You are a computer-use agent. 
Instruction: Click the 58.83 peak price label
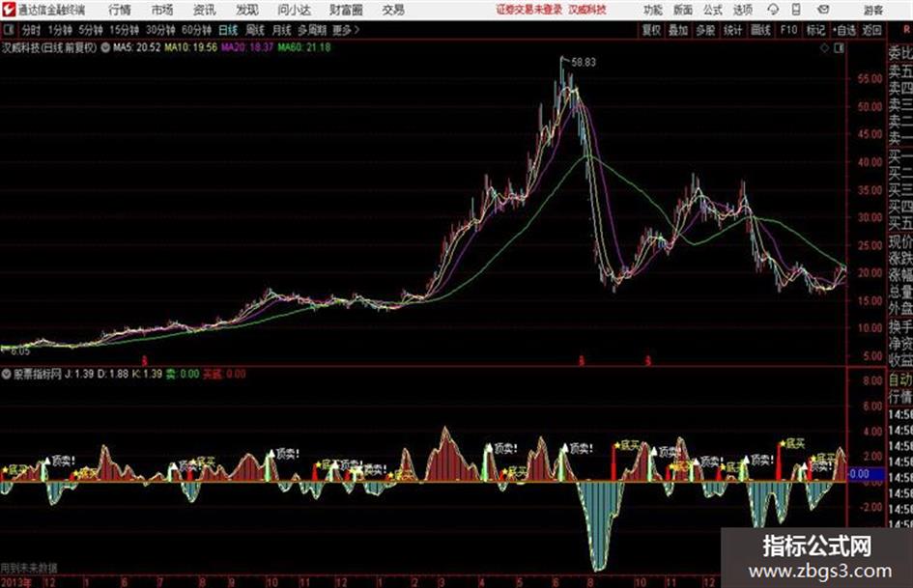[x=584, y=62]
